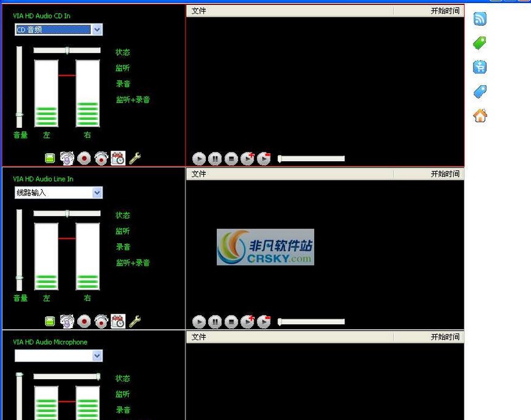Viewport: 531px width, 420px height.
Task: Stop playback in the CD In playlist
Action: [231, 158]
